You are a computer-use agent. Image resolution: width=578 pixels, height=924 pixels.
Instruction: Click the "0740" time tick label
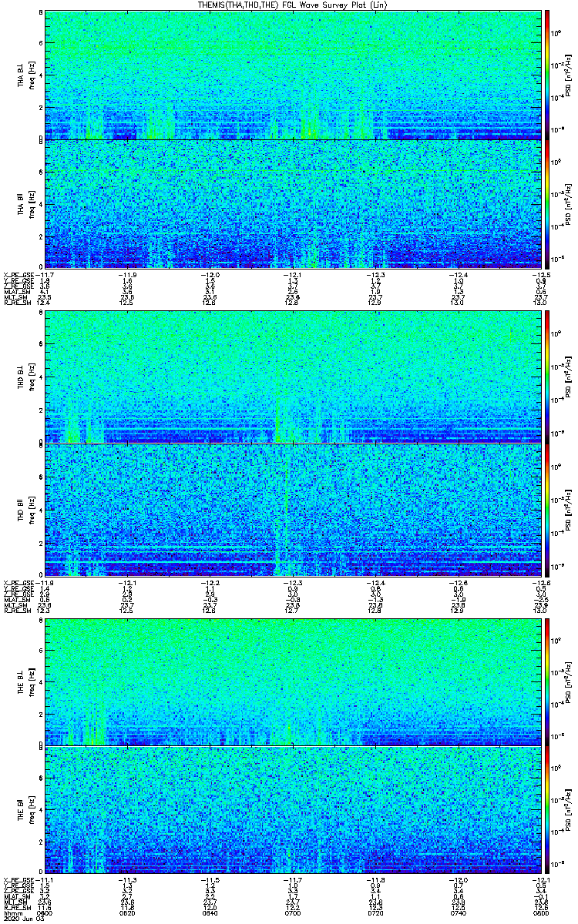click(x=459, y=912)
